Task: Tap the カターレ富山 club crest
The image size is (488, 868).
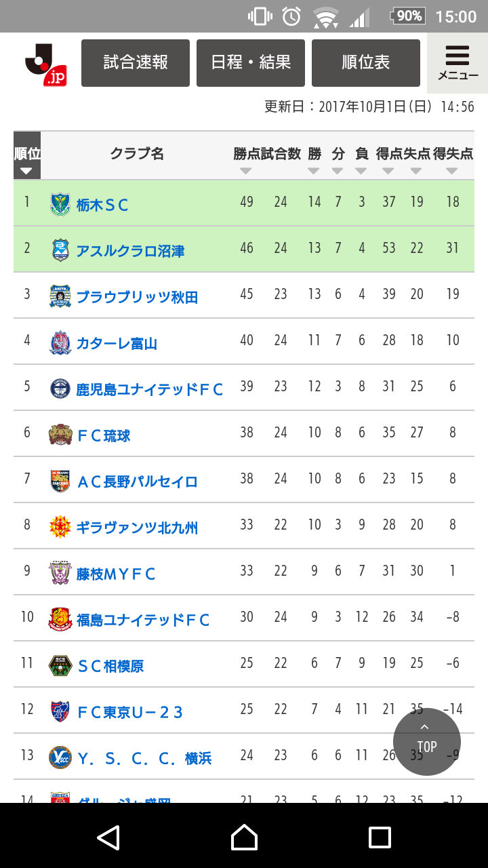Action: pos(60,342)
